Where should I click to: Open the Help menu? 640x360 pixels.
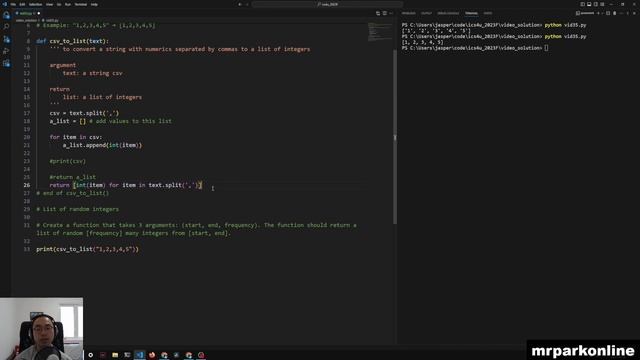coord(94,4)
